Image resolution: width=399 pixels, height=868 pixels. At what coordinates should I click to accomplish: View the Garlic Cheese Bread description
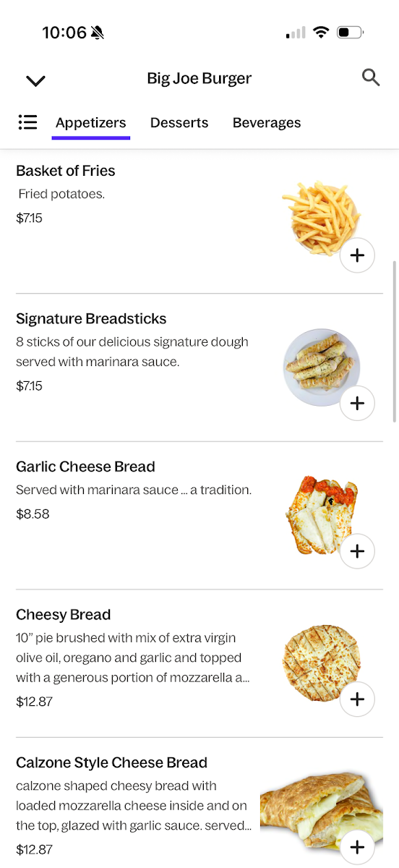tap(134, 490)
